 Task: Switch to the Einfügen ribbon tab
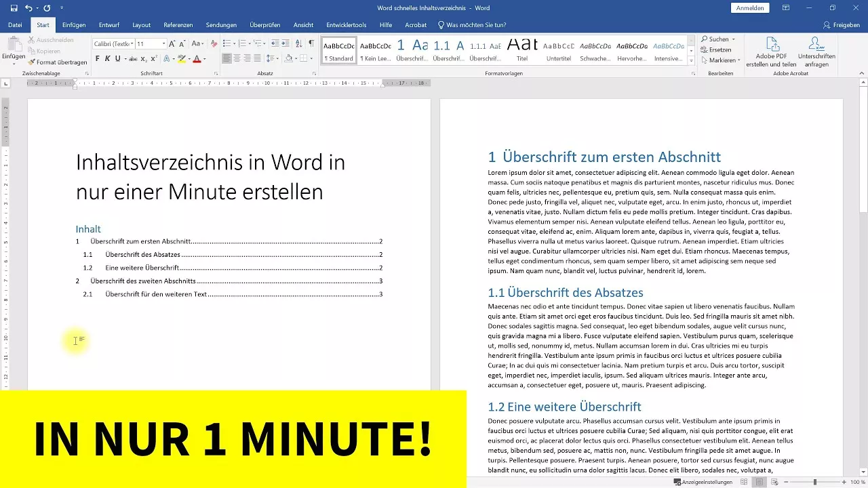pyautogui.click(x=74, y=24)
